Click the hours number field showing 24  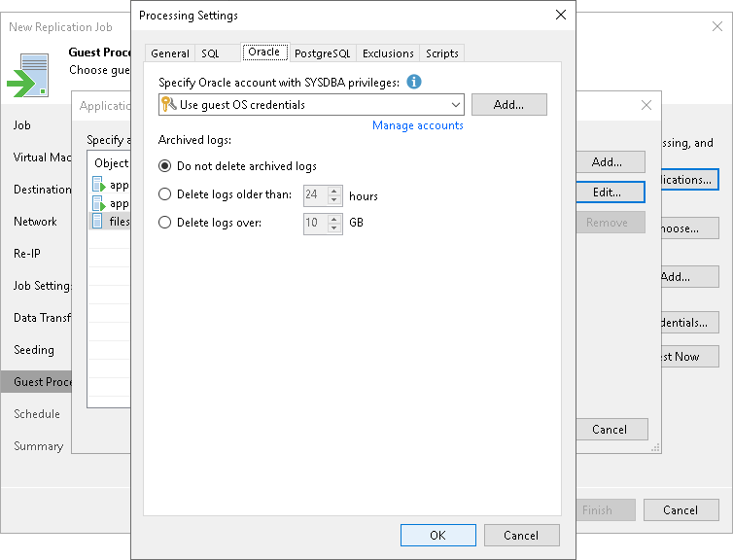(x=316, y=194)
